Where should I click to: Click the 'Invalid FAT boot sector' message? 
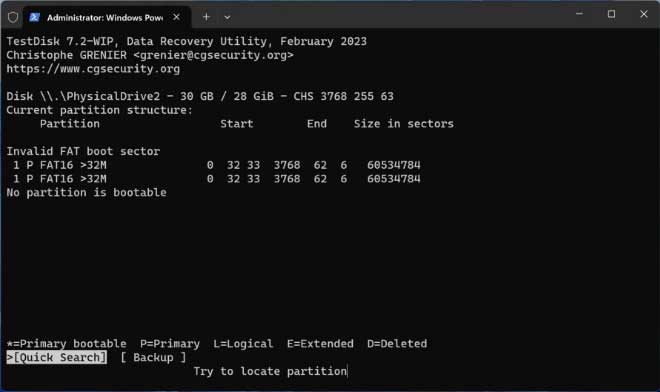(x=83, y=151)
